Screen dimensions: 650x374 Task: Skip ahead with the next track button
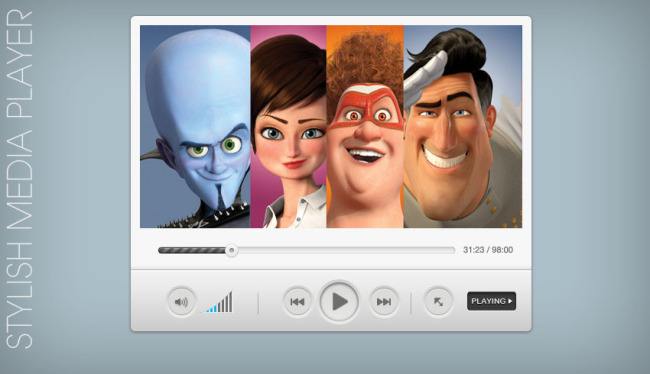(384, 301)
